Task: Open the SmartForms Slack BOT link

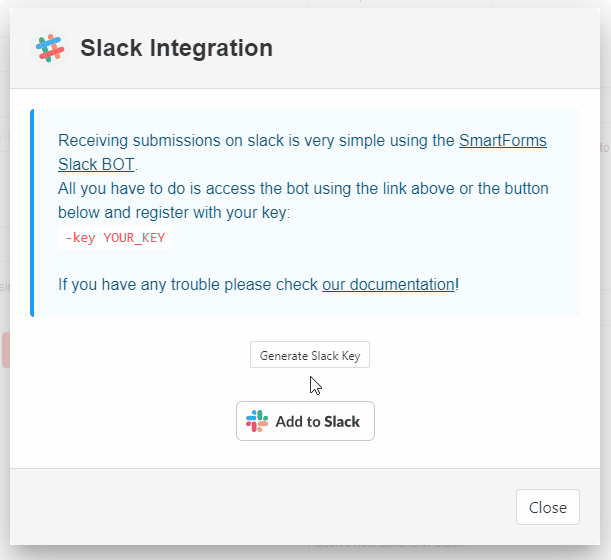Action: [502, 141]
